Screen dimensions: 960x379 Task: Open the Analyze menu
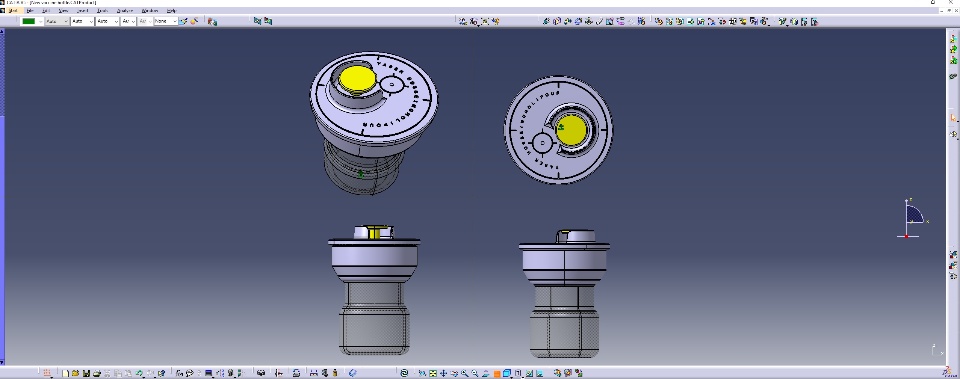124,10
